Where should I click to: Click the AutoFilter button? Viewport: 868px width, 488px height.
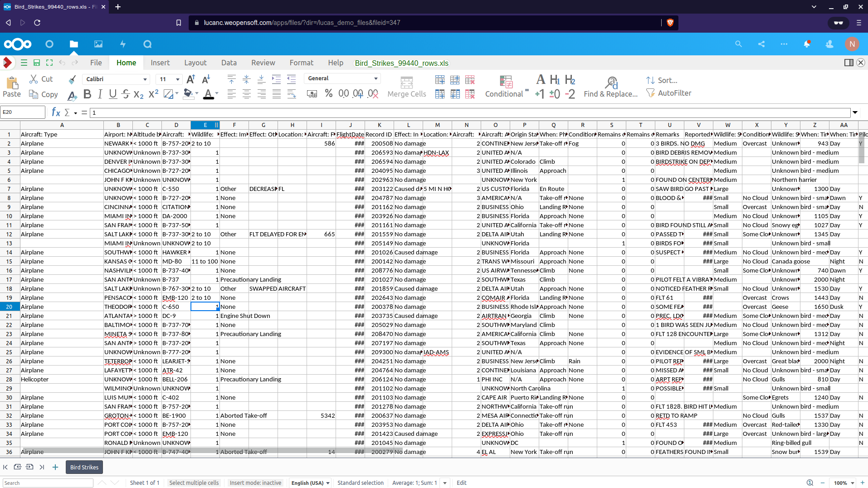pyautogui.click(x=669, y=93)
